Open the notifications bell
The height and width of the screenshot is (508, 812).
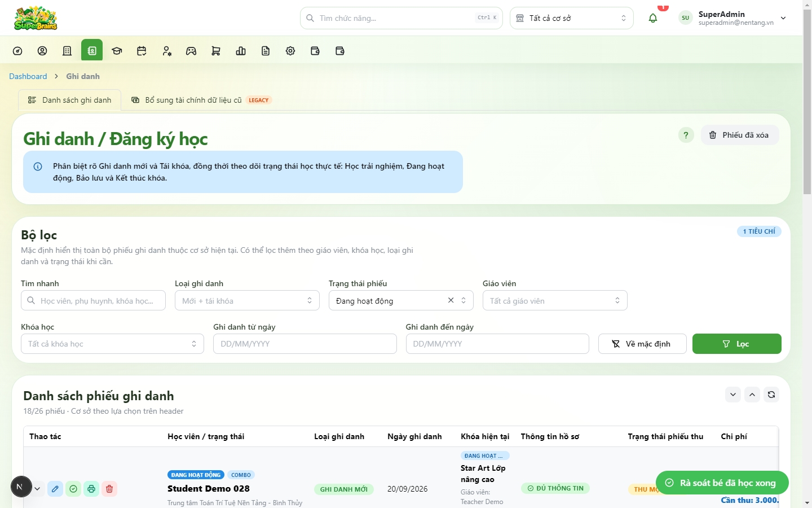pos(653,18)
